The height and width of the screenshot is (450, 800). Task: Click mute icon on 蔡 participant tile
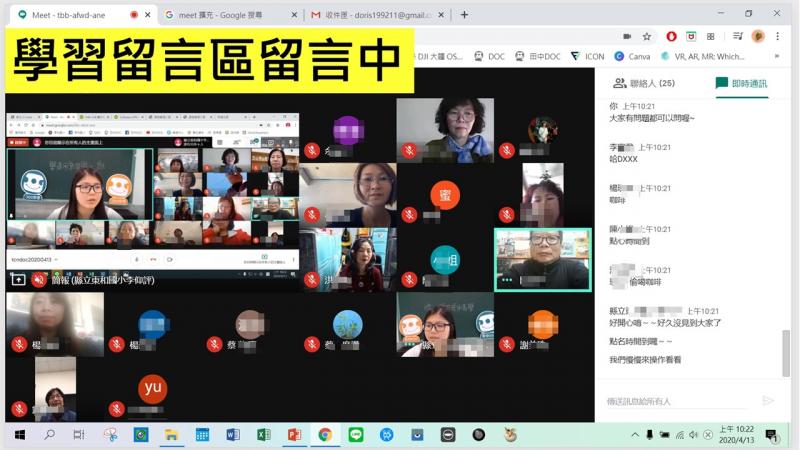[x=214, y=344]
